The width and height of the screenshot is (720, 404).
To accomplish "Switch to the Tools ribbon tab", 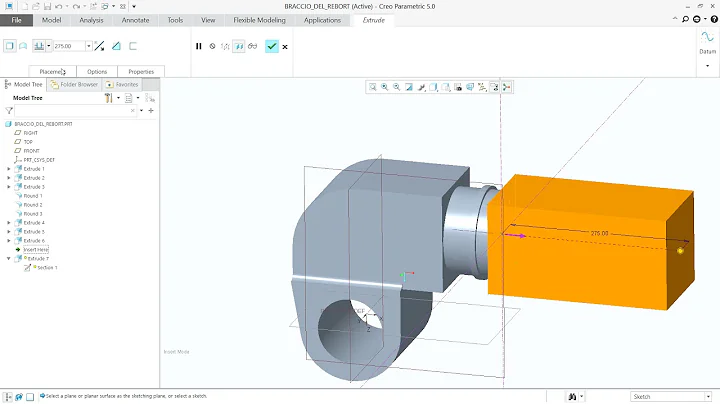I will 175,20.
